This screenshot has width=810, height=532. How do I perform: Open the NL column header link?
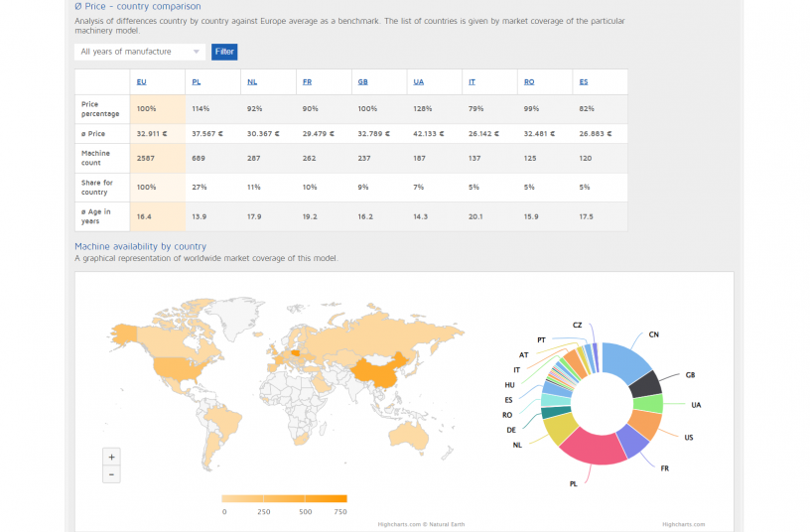click(x=252, y=82)
